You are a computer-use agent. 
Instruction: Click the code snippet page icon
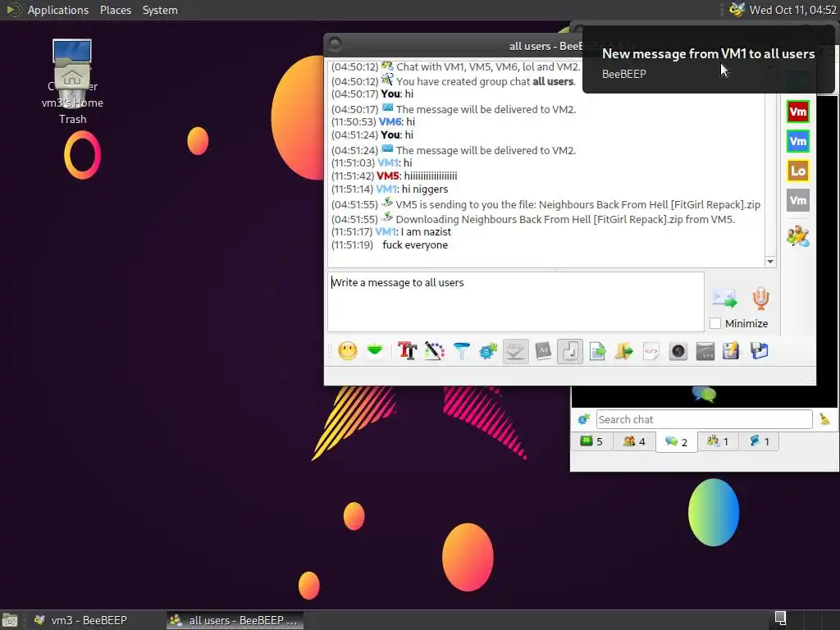(651, 351)
